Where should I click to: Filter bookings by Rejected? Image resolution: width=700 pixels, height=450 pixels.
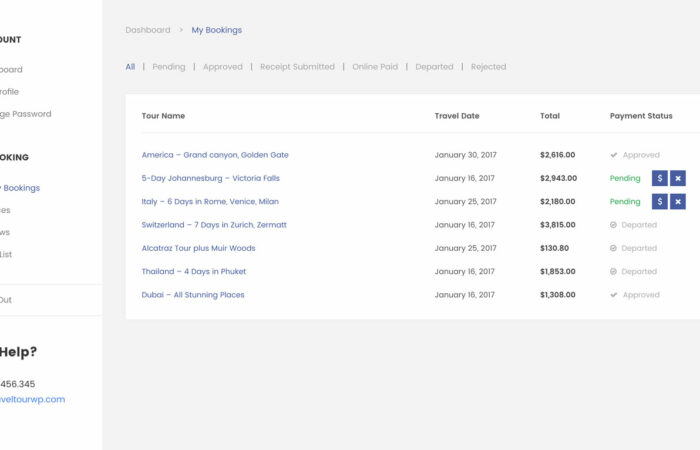pos(488,67)
